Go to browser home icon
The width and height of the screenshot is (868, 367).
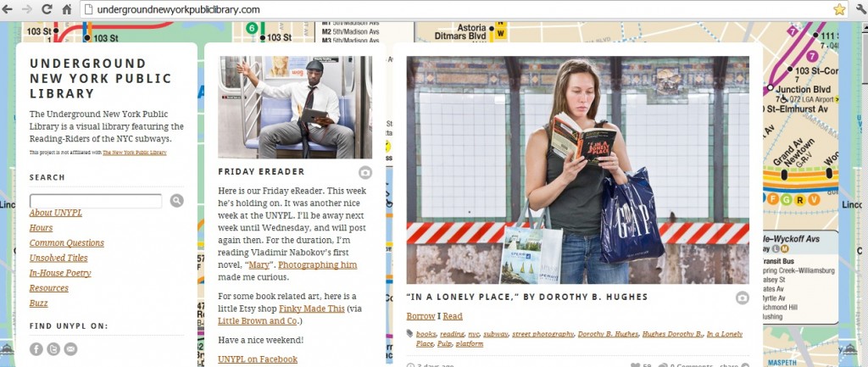[x=67, y=9]
